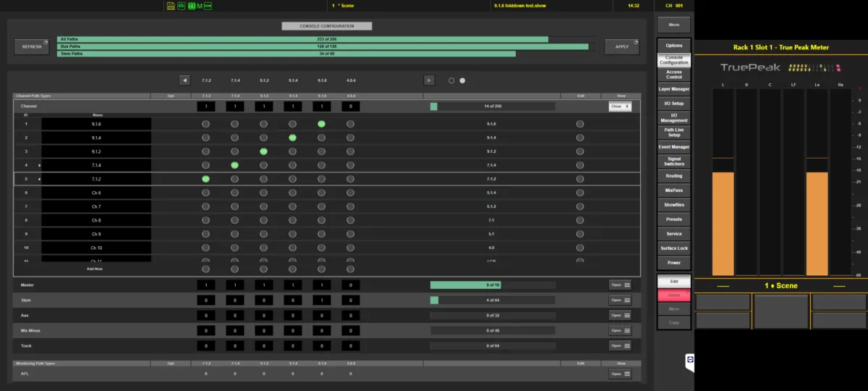Click the name field of Ch 10
The image size is (868, 391).
tap(96, 248)
